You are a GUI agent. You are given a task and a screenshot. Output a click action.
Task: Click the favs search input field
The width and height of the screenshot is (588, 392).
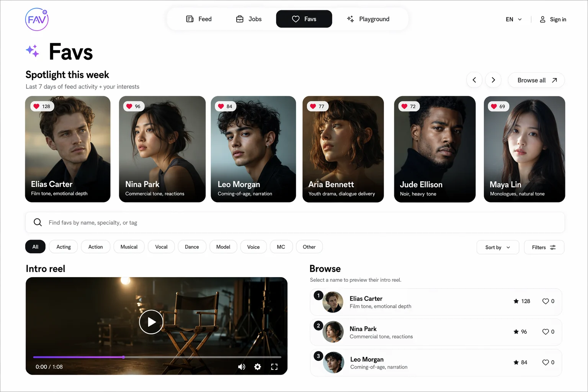295,222
